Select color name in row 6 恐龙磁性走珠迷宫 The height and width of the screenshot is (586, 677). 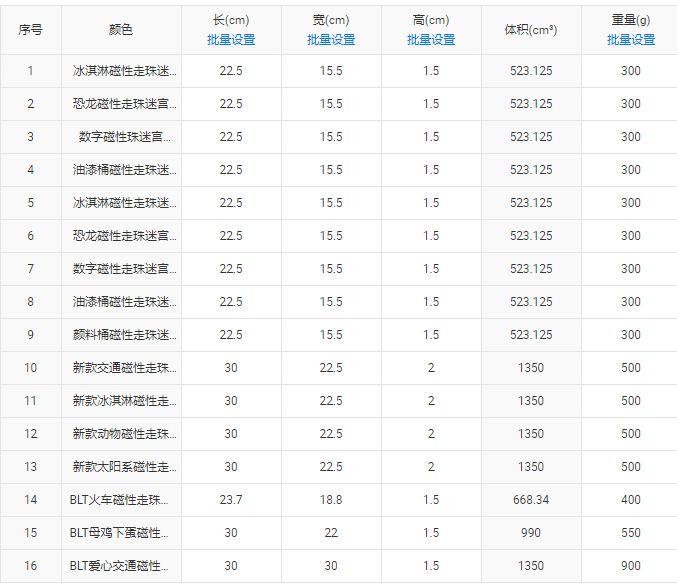[124, 236]
